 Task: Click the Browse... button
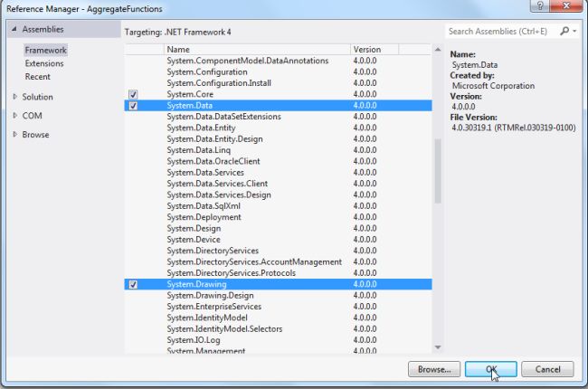click(434, 369)
